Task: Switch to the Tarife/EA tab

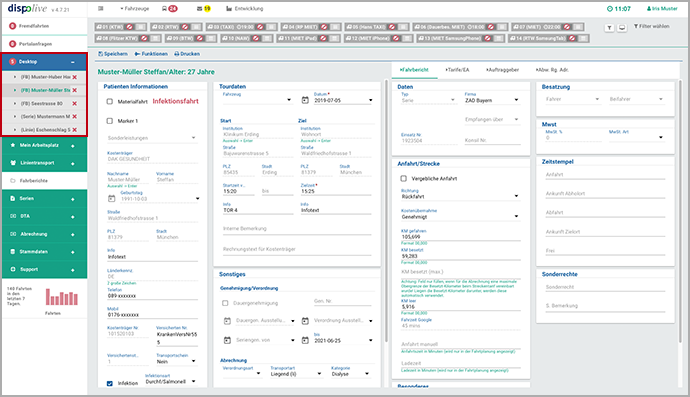Action: pos(457,70)
